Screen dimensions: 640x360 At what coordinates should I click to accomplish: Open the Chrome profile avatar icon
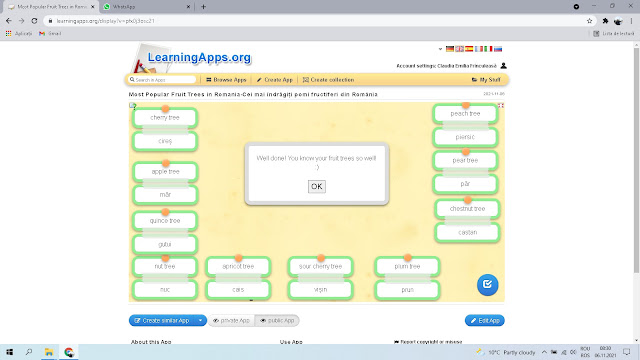point(618,21)
